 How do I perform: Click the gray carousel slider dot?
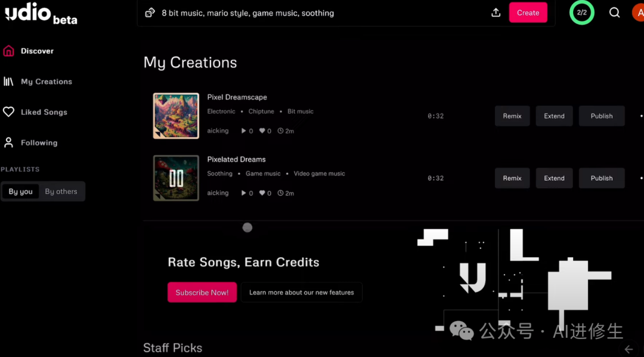247,227
